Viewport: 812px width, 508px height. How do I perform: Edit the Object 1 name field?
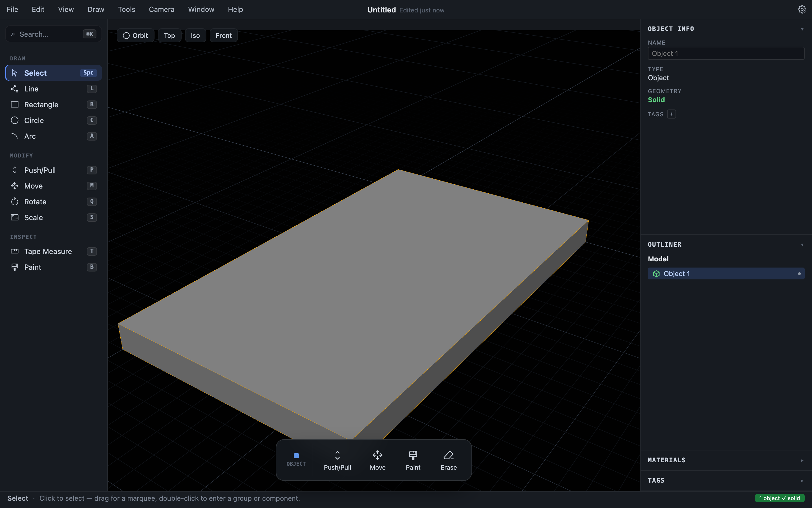[x=726, y=53]
